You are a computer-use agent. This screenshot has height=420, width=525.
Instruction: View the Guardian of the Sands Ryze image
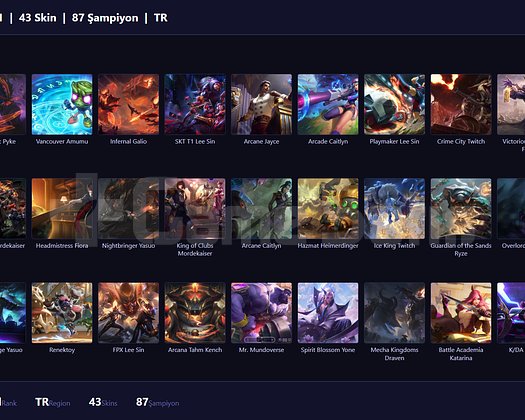click(461, 209)
